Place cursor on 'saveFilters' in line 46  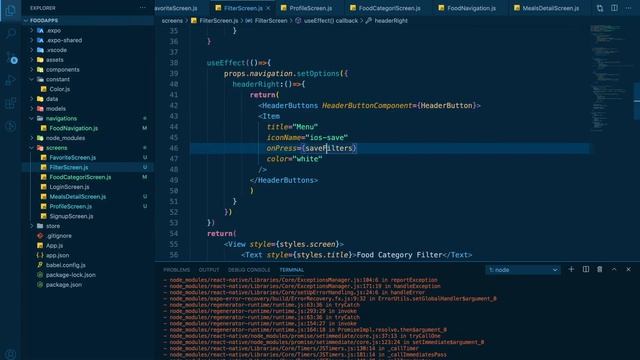[x=328, y=148]
